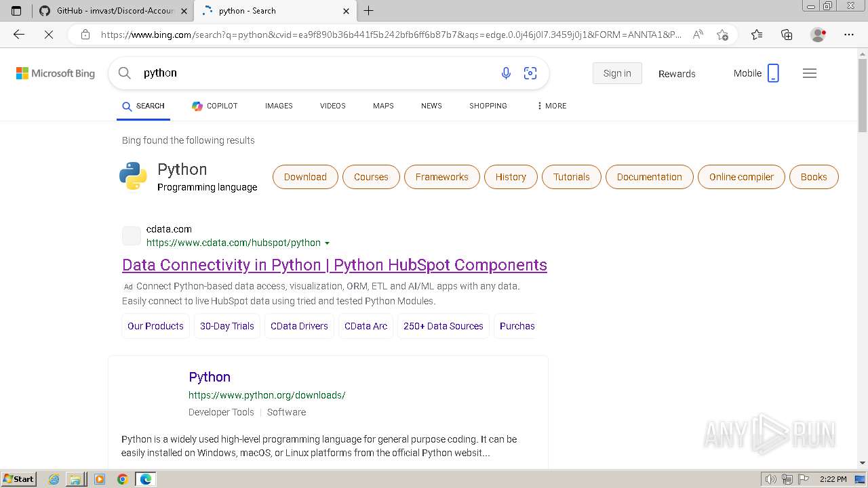Open the Windows Start button
The width and height of the screenshot is (868, 488).
[19, 479]
